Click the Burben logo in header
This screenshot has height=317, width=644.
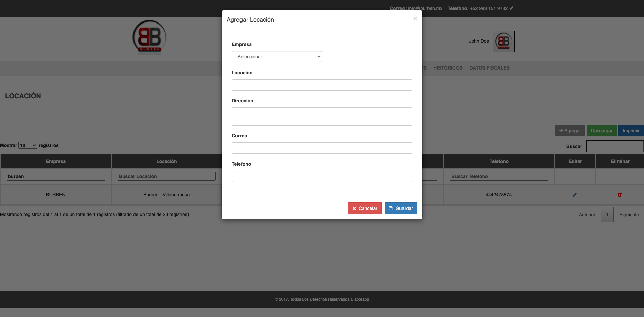click(149, 37)
